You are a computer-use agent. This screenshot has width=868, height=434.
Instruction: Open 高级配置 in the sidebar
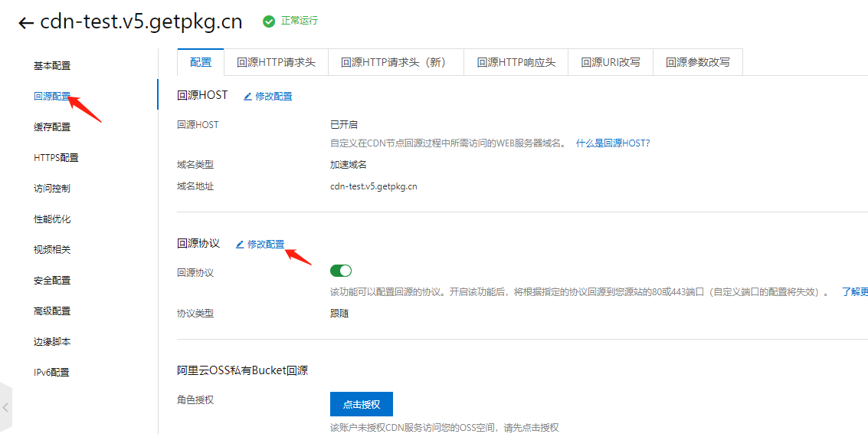(x=52, y=311)
